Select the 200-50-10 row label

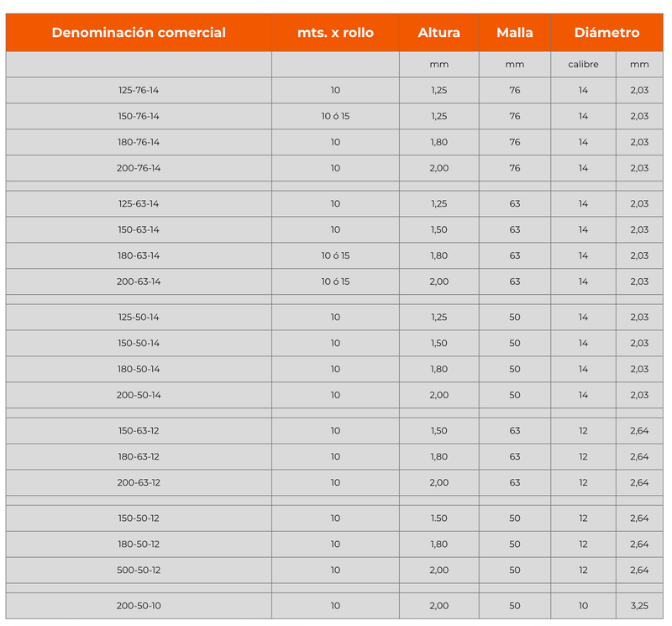139,605
